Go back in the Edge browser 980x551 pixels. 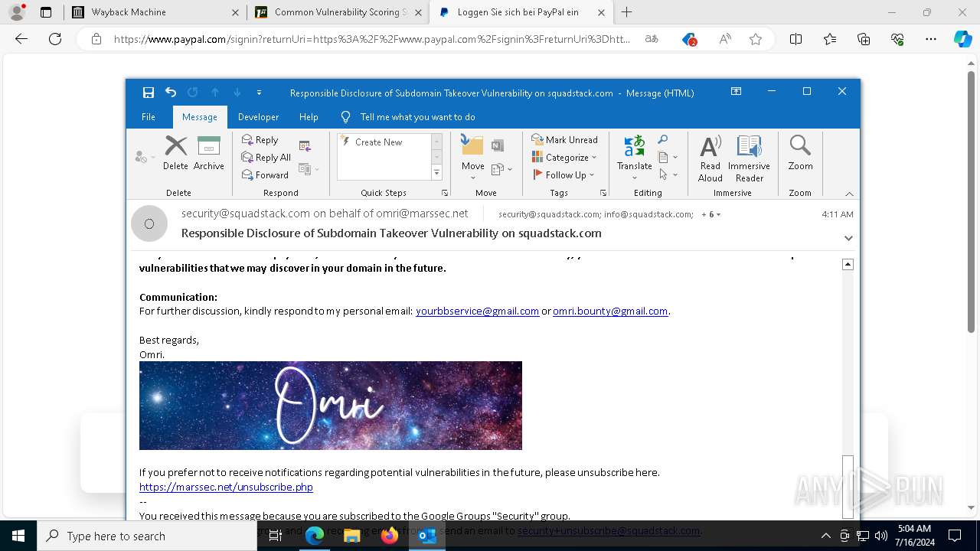[x=21, y=39]
